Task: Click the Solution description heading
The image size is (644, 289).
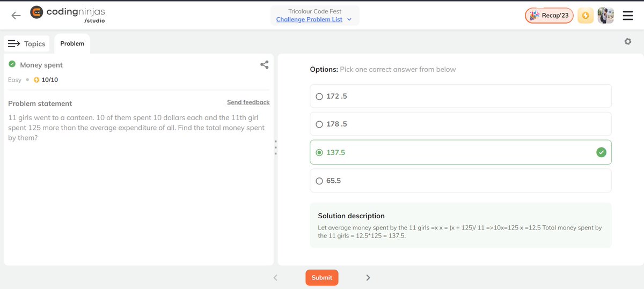Action: [x=352, y=216]
